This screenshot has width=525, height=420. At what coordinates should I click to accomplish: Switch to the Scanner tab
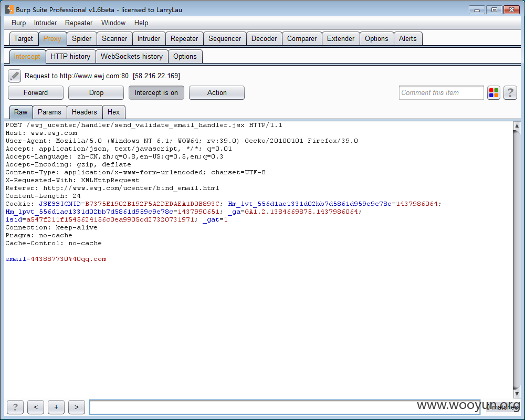[x=114, y=38]
